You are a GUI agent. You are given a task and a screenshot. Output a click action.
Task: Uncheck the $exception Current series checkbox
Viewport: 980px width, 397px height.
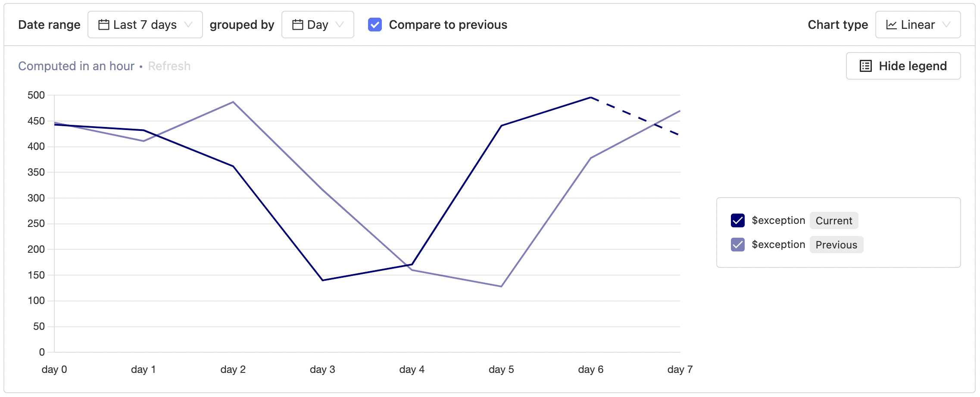click(x=738, y=220)
